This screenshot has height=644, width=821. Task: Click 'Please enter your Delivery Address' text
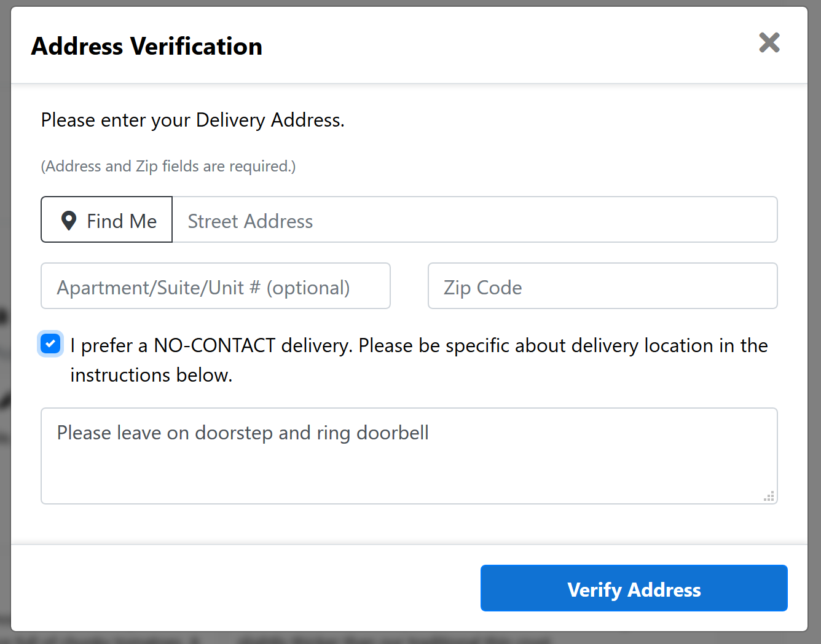(x=193, y=120)
